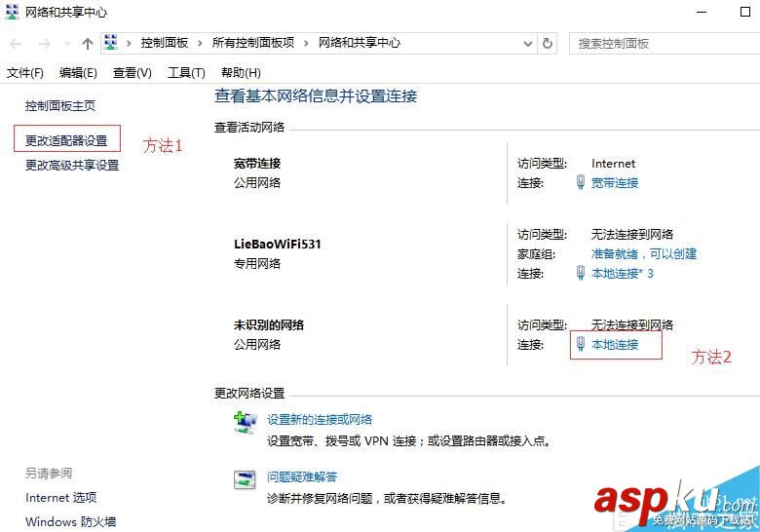760x532 pixels.
Task: Open the 查看(V) menu
Action: pyautogui.click(x=132, y=73)
